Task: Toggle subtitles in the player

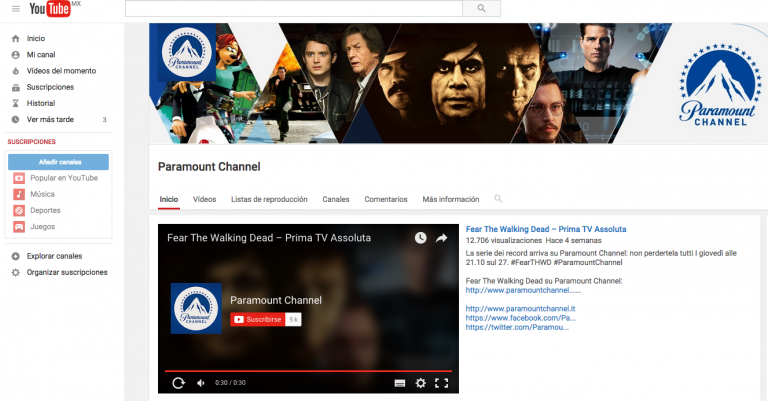Action: (400, 383)
